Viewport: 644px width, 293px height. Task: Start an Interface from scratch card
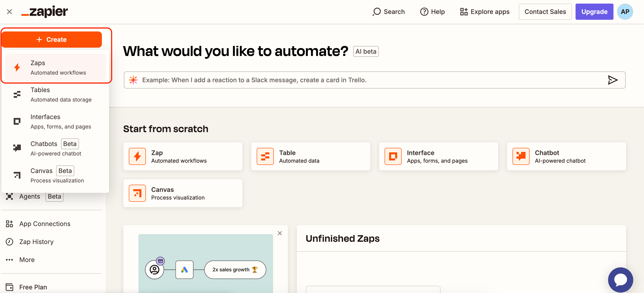438,157
